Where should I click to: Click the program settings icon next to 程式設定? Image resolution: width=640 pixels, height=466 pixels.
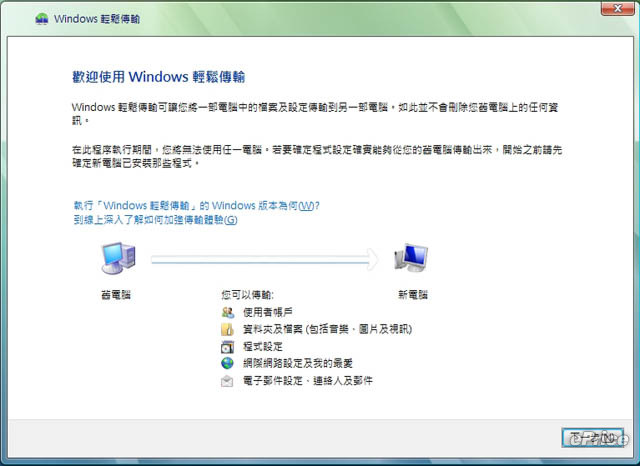[227, 347]
